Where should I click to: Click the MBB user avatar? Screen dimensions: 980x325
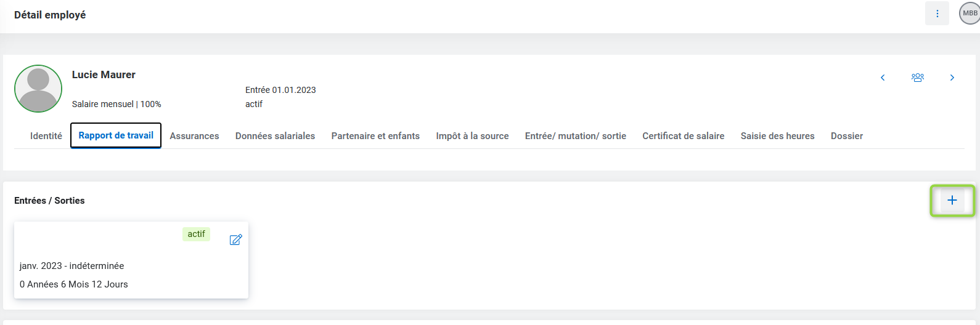(970, 14)
